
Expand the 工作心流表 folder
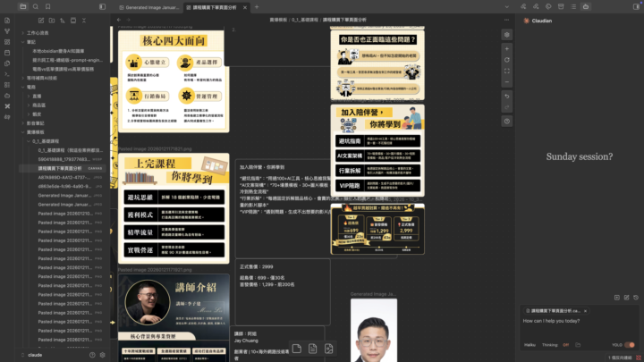[37, 32]
